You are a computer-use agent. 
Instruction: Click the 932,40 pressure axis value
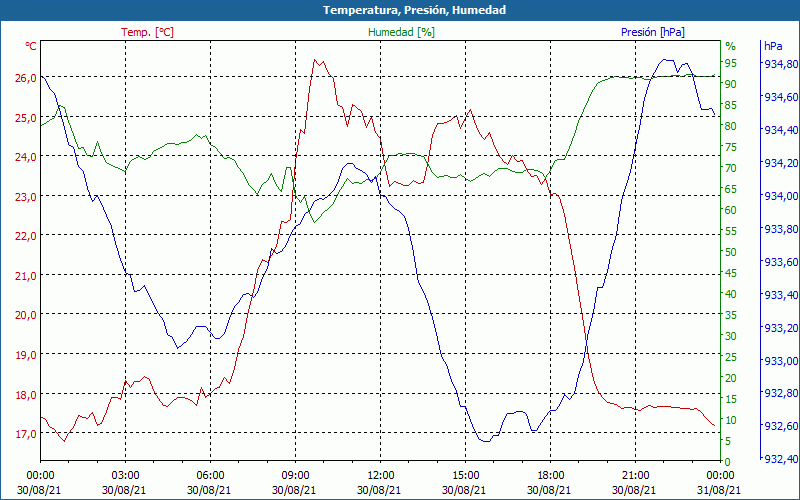pyautogui.click(x=780, y=460)
